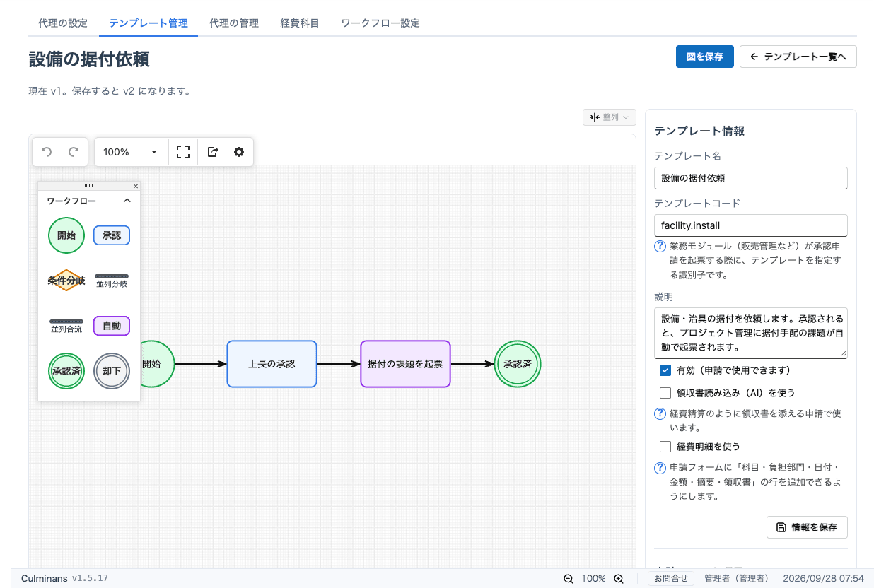Click the 情報を保存 button

click(807, 527)
